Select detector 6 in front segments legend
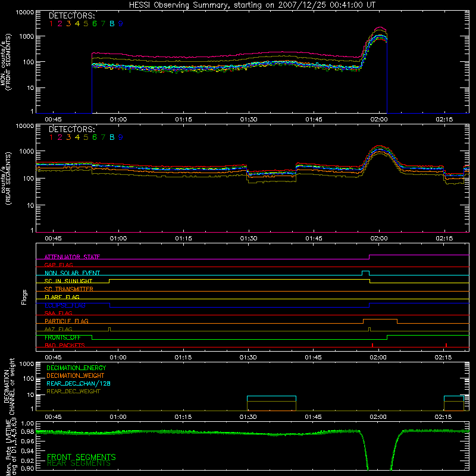This screenshot has width=476, height=476. pyautogui.click(x=95, y=24)
